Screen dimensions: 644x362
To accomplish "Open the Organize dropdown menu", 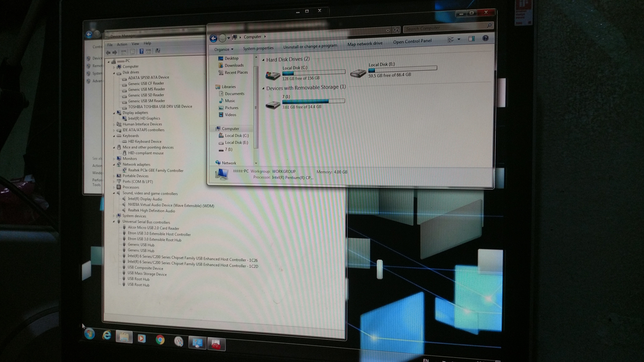I will coord(224,50).
